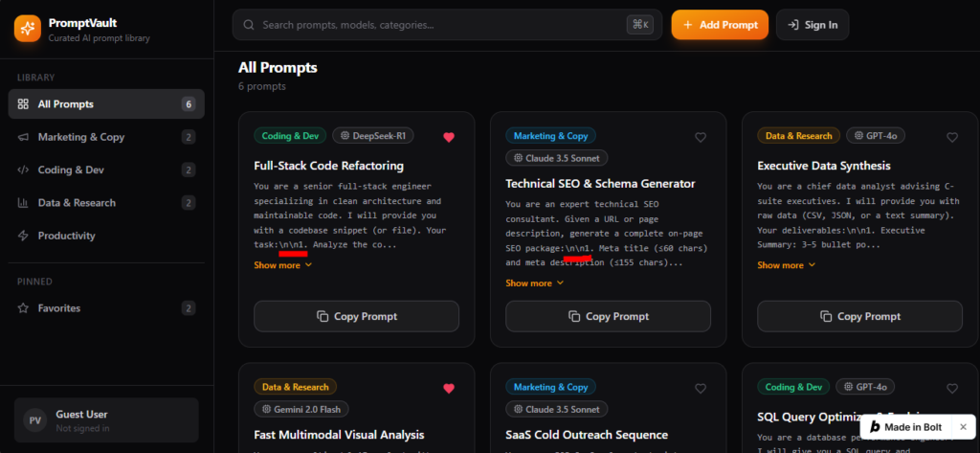Click the 6 prompts count text

click(262, 86)
